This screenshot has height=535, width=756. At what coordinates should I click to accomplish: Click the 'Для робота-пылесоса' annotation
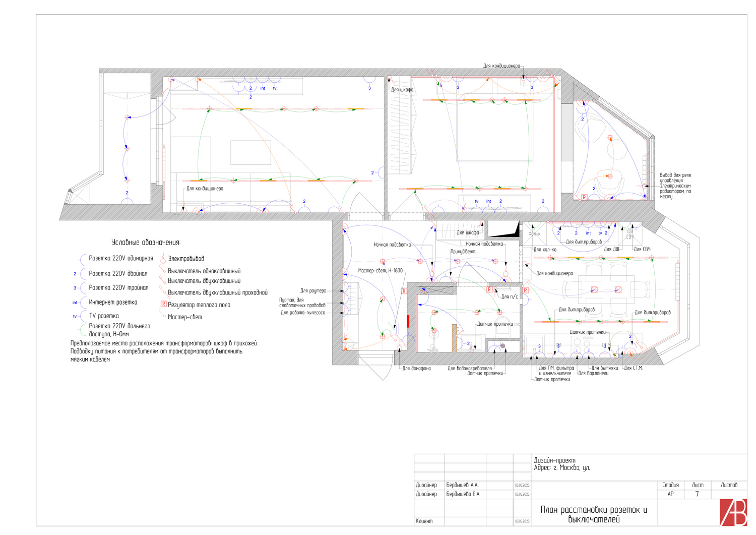[x=303, y=313]
